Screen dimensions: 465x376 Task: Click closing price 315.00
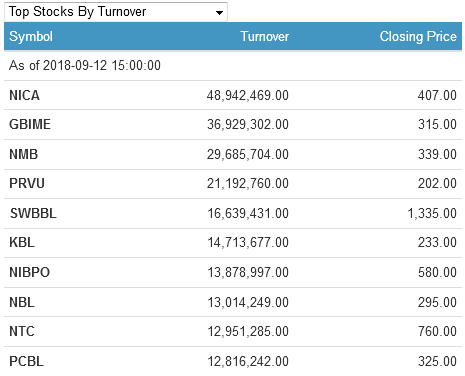[x=437, y=124]
